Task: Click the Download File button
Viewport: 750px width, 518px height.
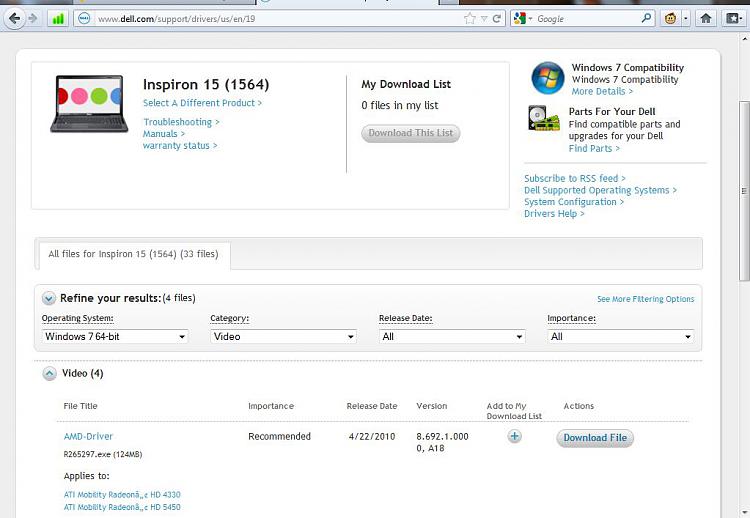Action: pyautogui.click(x=595, y=438)
